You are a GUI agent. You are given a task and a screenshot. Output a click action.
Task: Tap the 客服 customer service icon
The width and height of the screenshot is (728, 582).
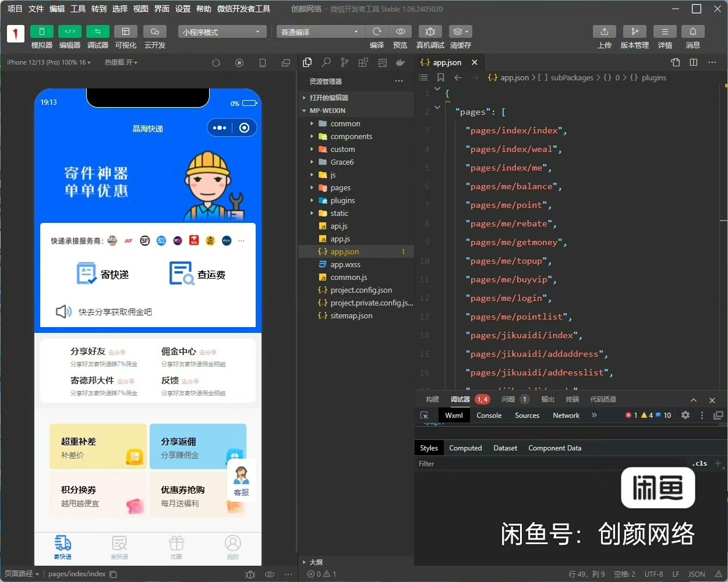tap(241, 481)
